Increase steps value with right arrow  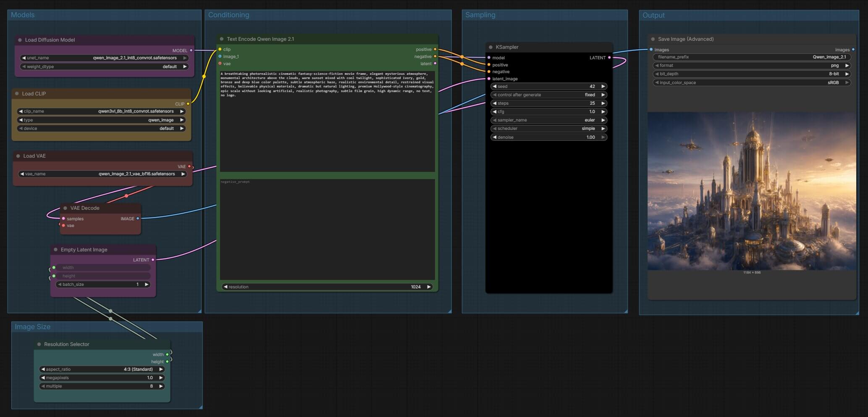[x=603, y=103]
